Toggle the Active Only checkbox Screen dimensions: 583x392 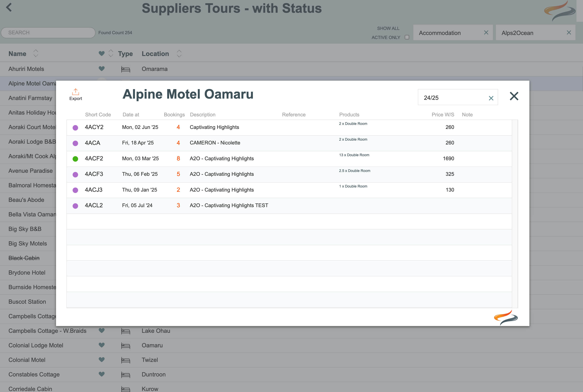click(x=407, y=37)
